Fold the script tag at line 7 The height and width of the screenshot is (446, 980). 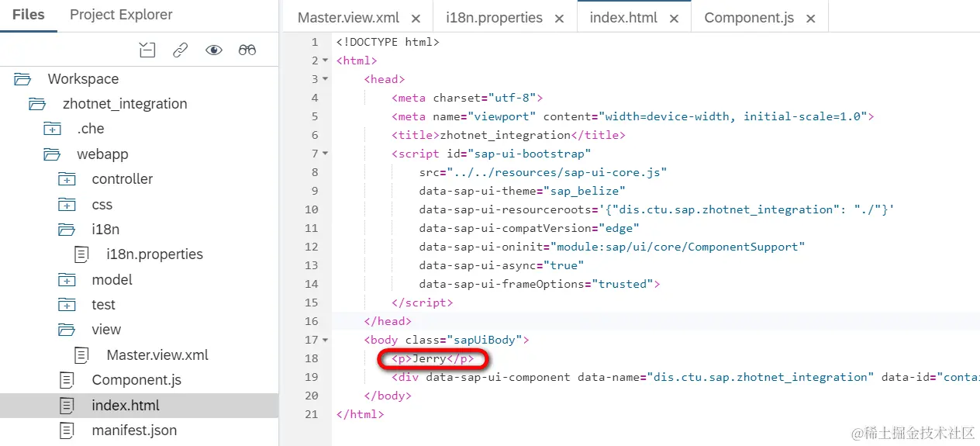coord(326,154)
